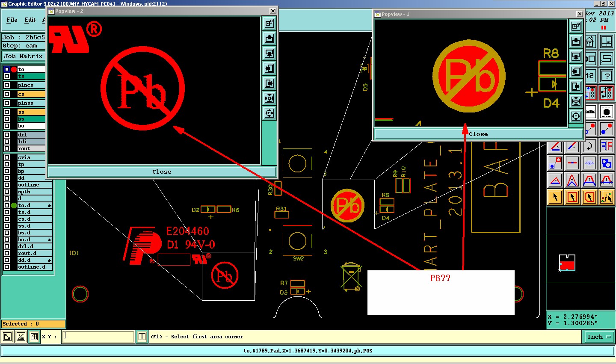Click the question mark help icon
The image size is (616, 364).
607,76
